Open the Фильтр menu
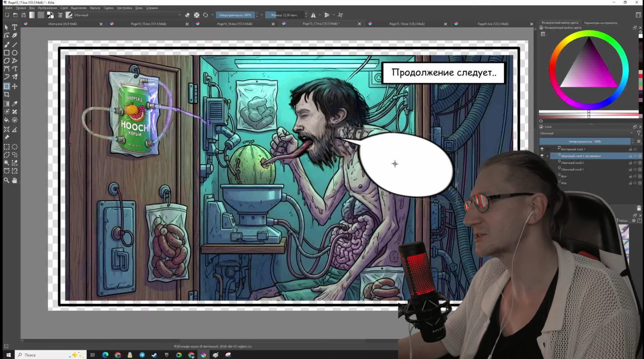The height and width of the screenshot is (359, 644). pyautogui.click(x=95, y=8)
